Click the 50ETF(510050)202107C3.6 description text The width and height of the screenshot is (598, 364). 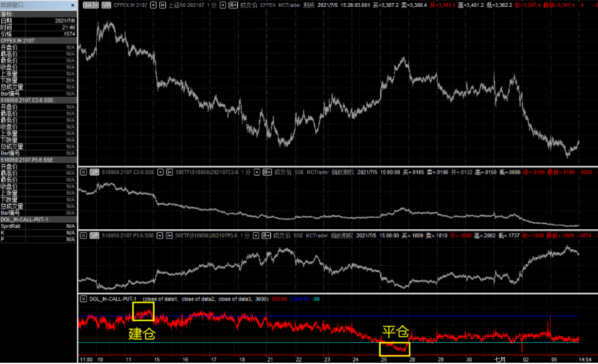(x=207, y=172)
